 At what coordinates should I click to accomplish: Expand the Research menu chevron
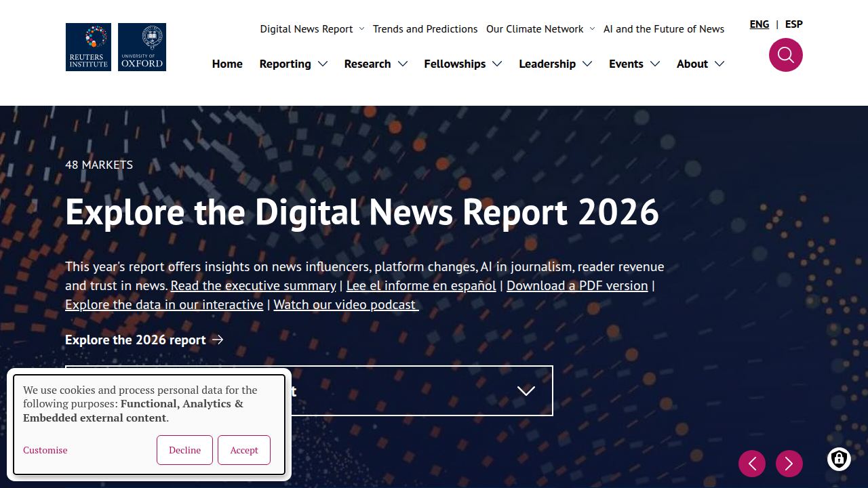[x=403, y=64]
